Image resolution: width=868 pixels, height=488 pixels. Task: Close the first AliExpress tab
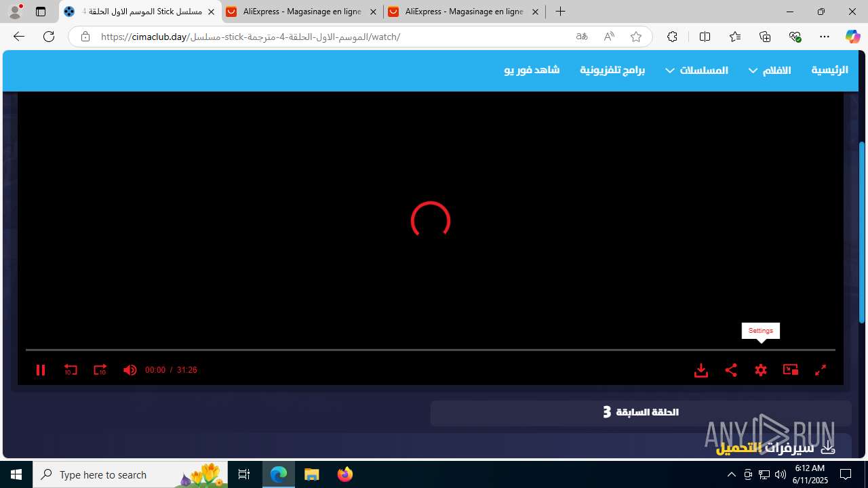(x=373, y=12)
